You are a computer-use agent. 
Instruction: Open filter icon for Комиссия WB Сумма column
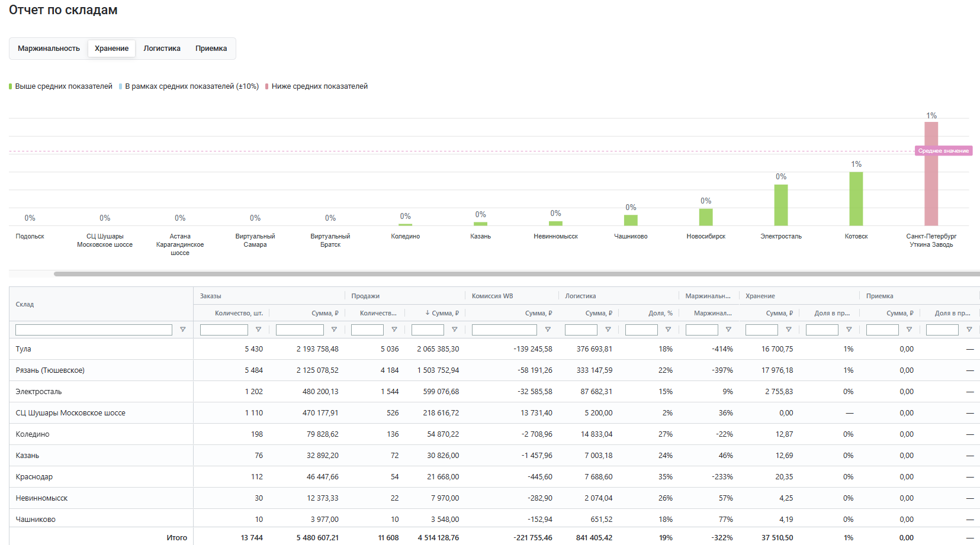point(548,330)
